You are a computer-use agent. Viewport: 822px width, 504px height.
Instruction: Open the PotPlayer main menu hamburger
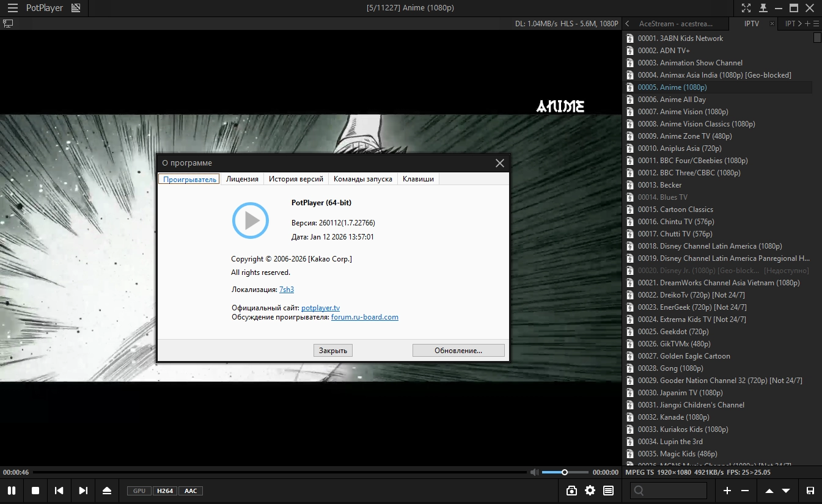(12, 8)
